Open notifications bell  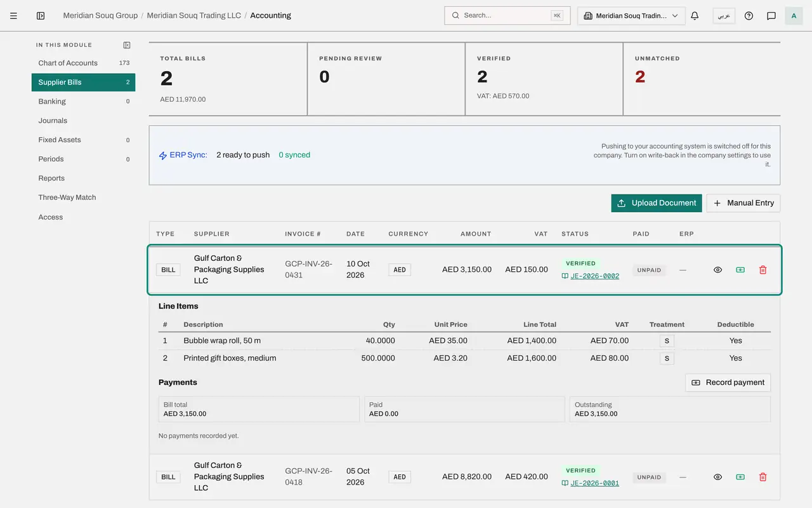[695, 15]
